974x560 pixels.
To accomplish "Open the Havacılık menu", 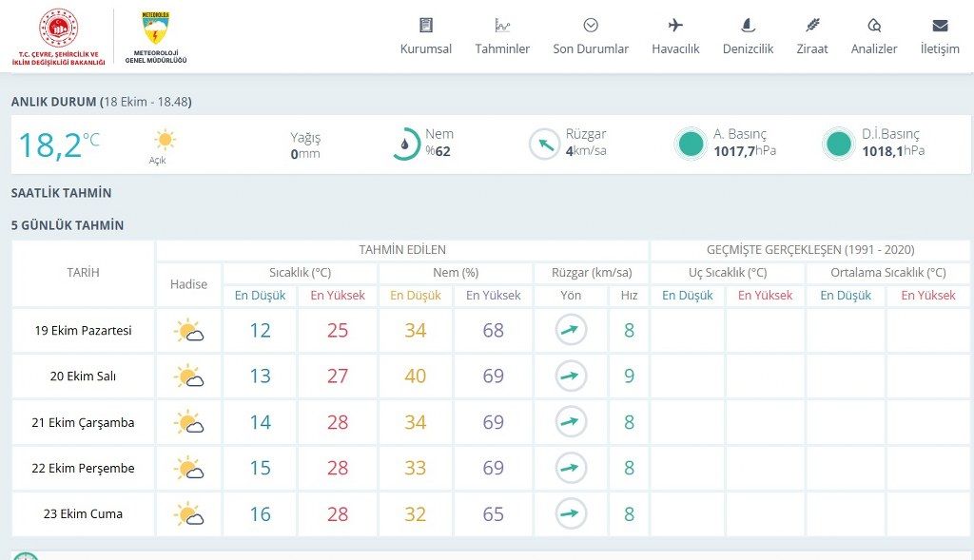I will (x=675, y=49).
